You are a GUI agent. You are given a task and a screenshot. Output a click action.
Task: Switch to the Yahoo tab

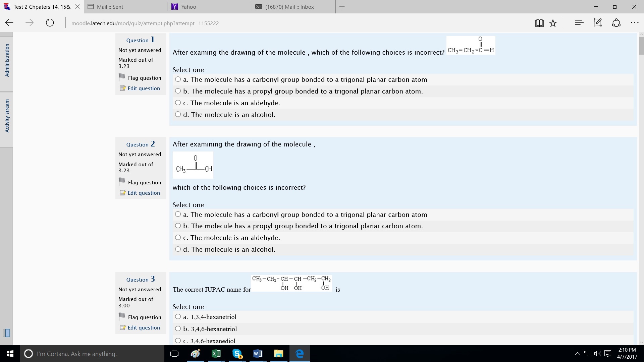[x=210, y=7]
